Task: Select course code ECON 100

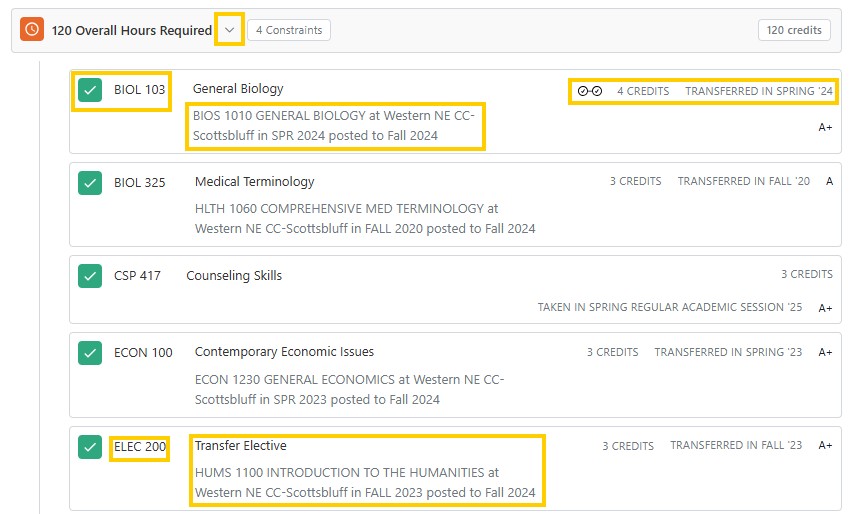Action: pyautogui.click(x=143, y=353)
